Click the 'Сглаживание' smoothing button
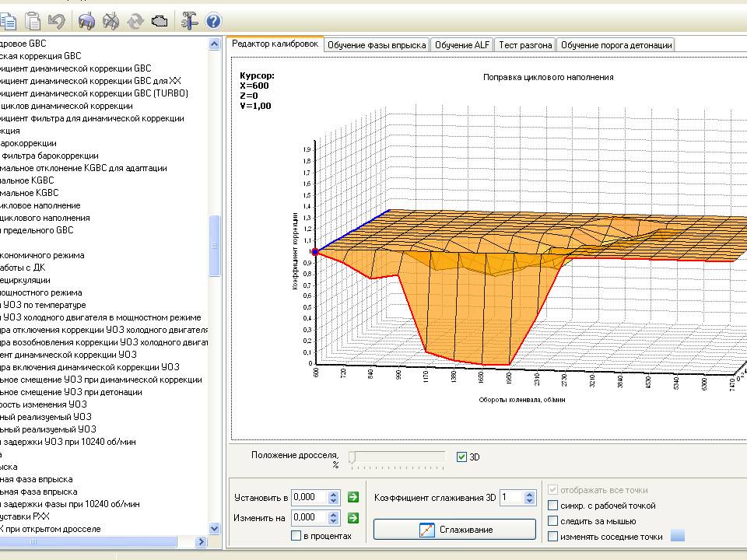 pyautogui.click(x=454, y=530)
